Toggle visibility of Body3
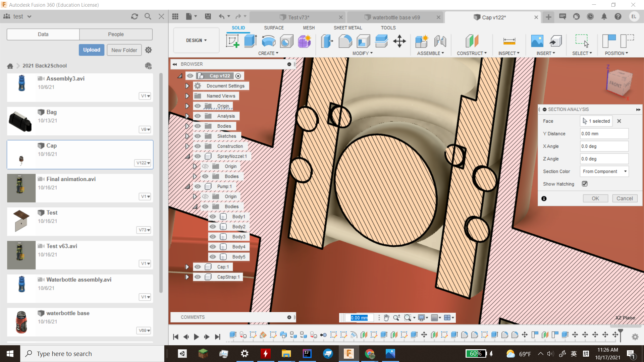Screen dimensions: 644x362 pos(213,237)
